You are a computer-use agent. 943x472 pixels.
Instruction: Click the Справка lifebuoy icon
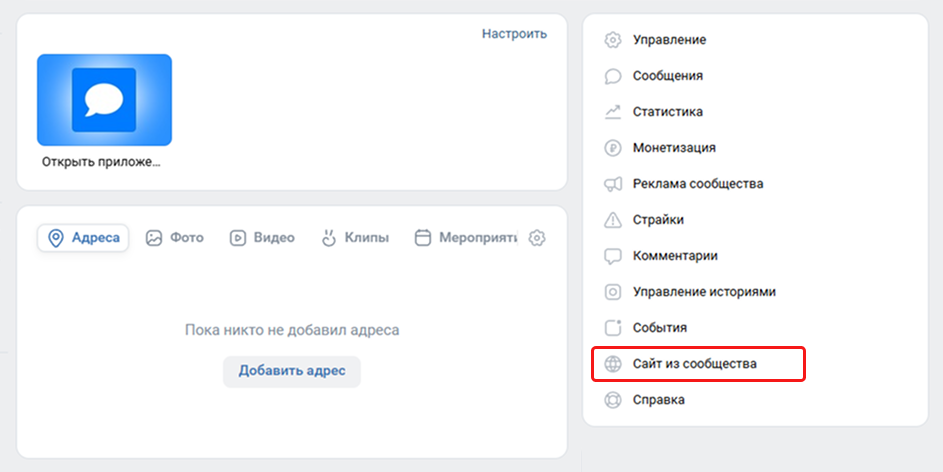click(x=613, y=400)
